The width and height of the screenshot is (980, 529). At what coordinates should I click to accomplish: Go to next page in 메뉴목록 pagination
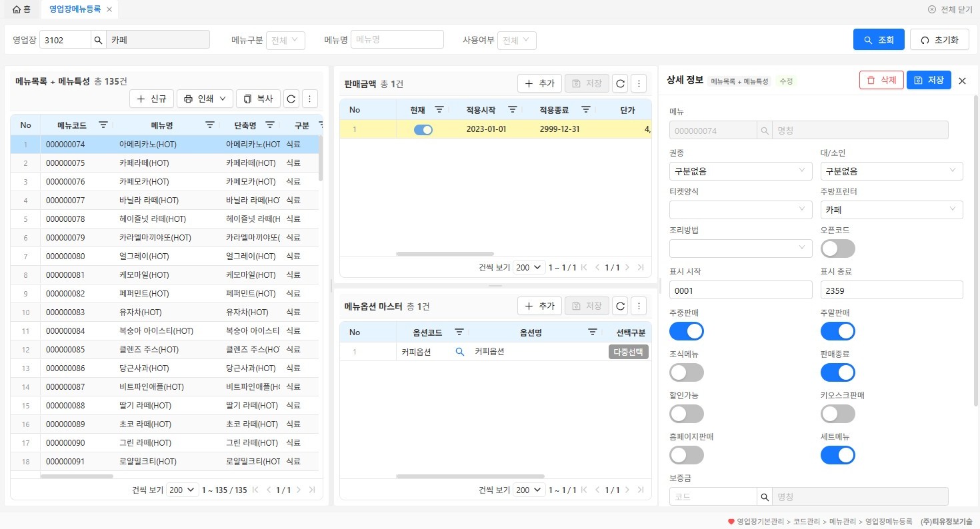pyautogui.click(x=298, y=490)
